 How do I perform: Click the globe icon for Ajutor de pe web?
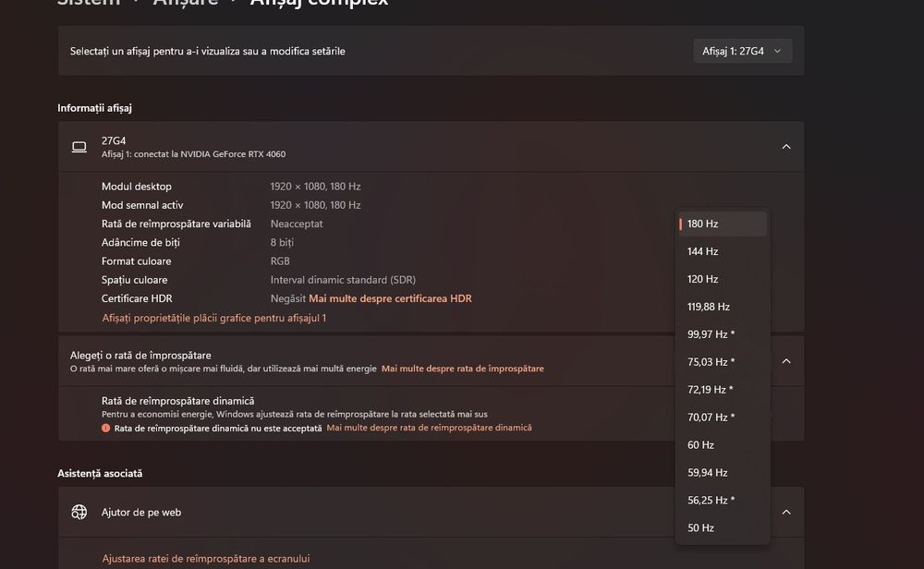click(79, 512)
